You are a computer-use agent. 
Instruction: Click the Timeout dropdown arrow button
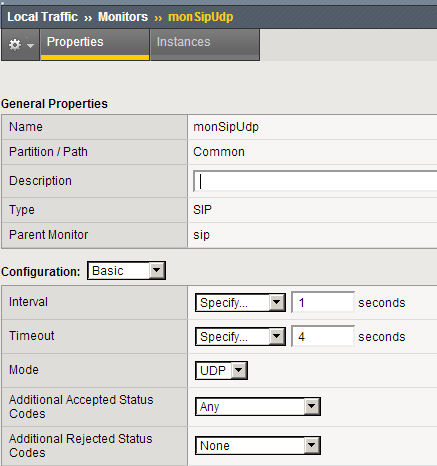(x=277, y=337)
